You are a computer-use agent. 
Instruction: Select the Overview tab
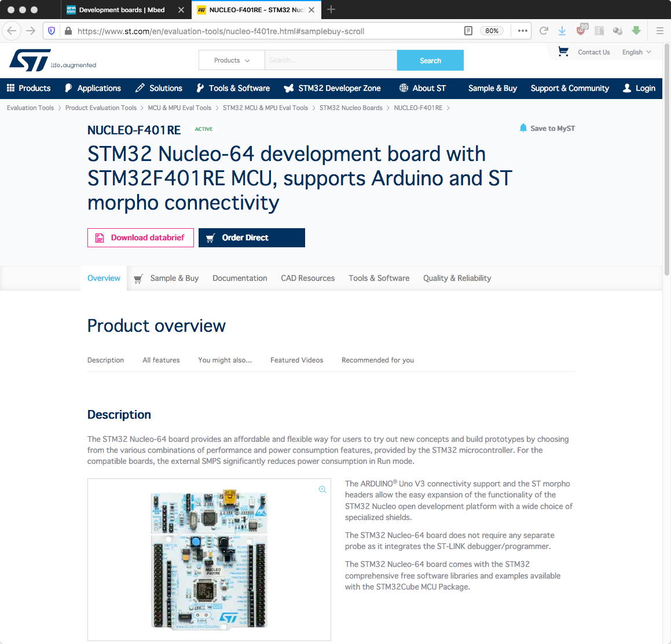(104, 279)
